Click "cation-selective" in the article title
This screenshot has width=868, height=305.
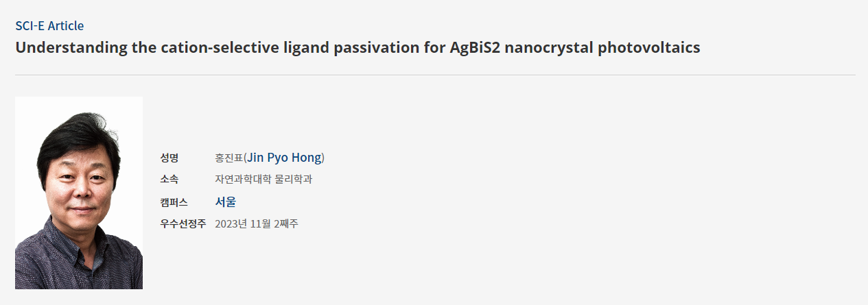203,48
